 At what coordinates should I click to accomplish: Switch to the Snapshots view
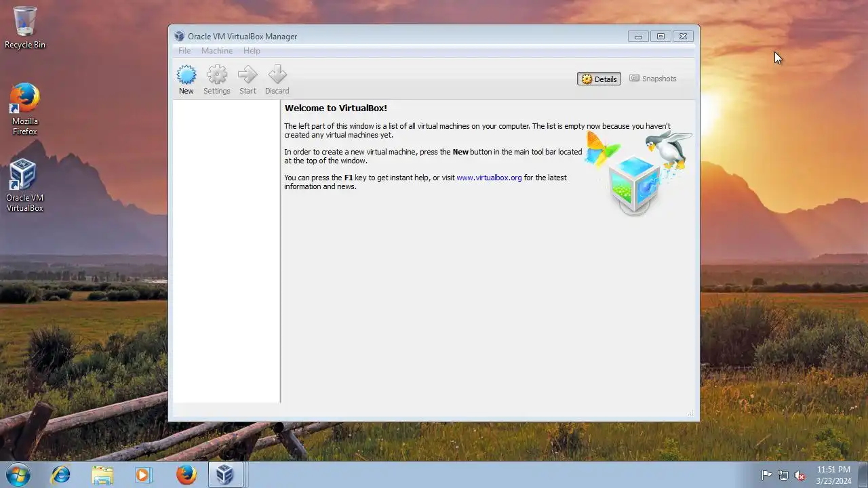653,79
